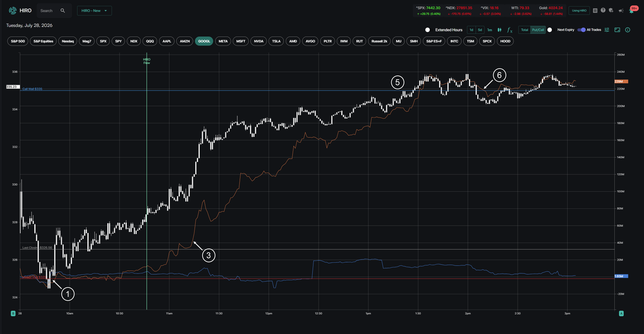
Task: Switch to the Put/Call view
Action: click(x=538, y=30)
